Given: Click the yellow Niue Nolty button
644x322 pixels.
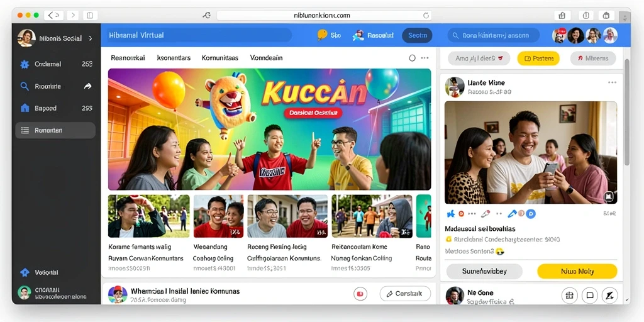Looking at the screenshot, I should click(577, 272).
